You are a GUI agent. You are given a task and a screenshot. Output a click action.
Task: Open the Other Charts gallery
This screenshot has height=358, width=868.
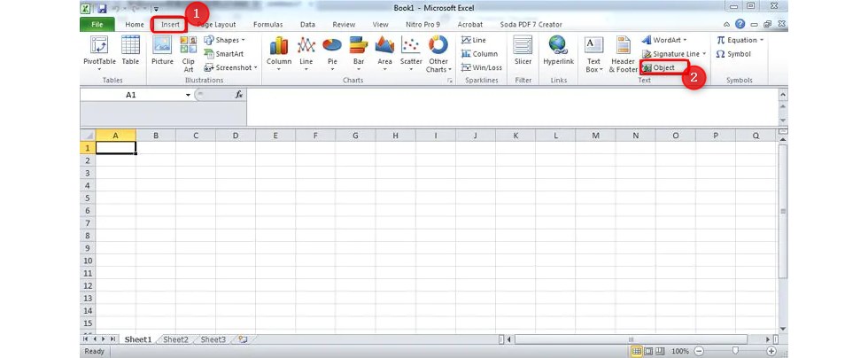click(x=438, y=54)
